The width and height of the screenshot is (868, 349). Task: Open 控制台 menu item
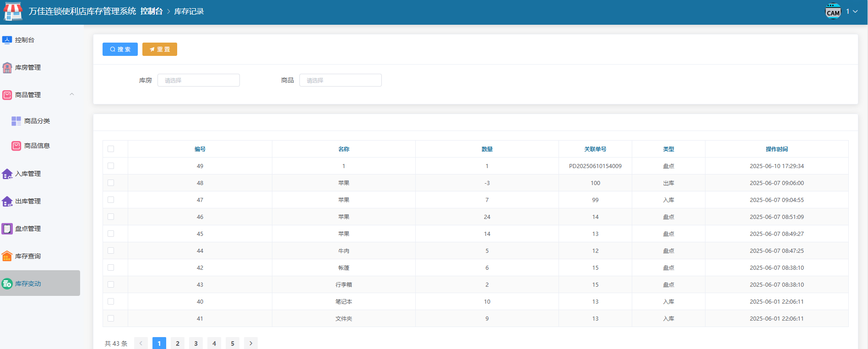pos(40,40)
